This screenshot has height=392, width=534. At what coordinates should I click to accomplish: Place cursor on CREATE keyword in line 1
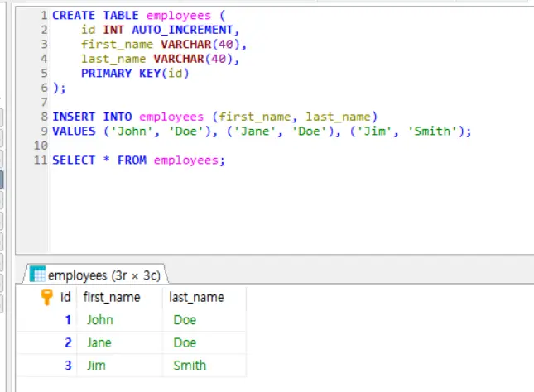tap(74, 16)
